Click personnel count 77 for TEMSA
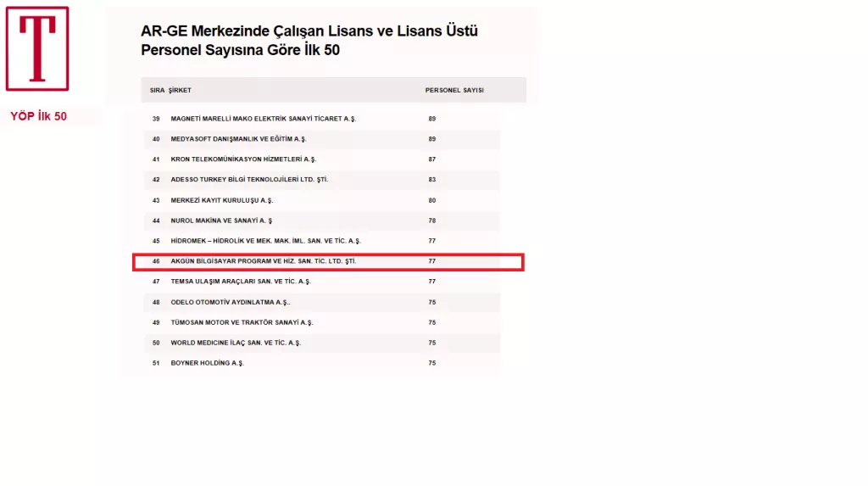Viewport: 868px width, 486px height. tap(431, 282)
